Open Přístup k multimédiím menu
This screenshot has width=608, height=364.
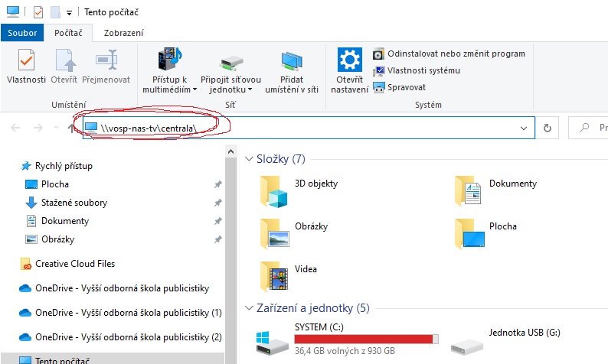tap(169, 84)
